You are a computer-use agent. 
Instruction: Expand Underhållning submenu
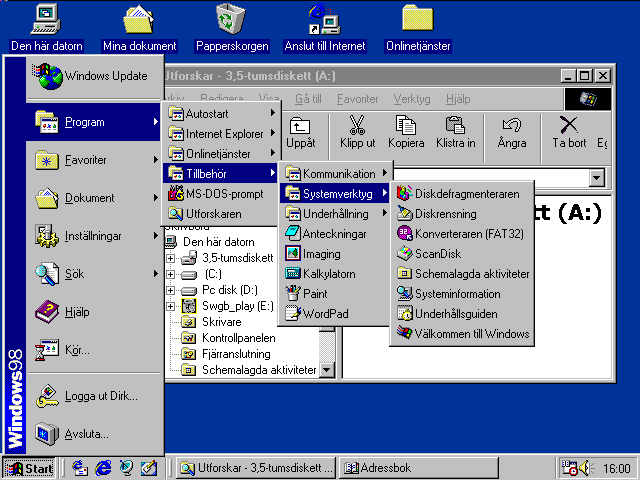335,213
